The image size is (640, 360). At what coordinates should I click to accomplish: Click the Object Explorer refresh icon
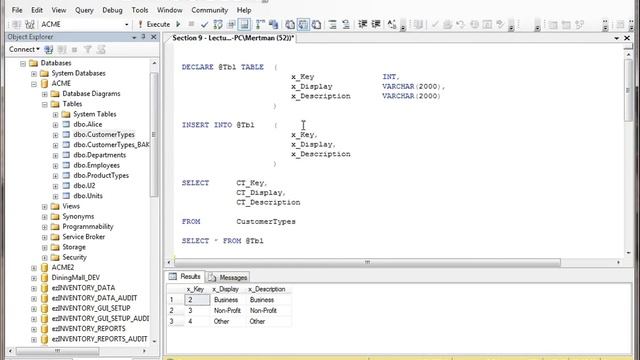[x=101, y=50]
